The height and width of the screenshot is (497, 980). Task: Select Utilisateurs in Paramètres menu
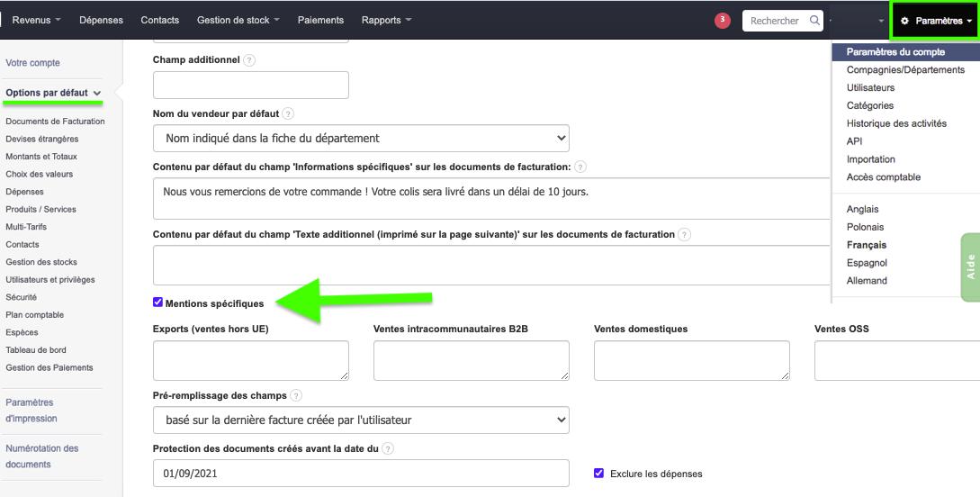point(870,87)
